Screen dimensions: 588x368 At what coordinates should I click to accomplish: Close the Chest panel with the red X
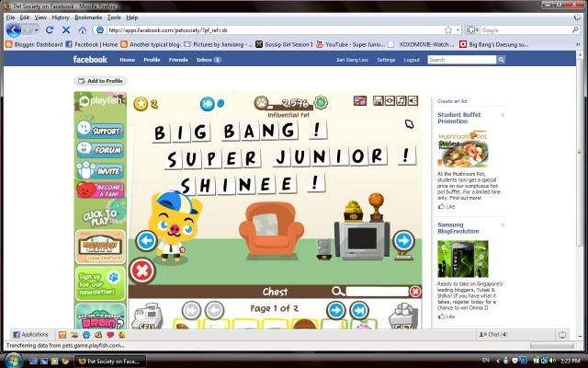(415, 292)
